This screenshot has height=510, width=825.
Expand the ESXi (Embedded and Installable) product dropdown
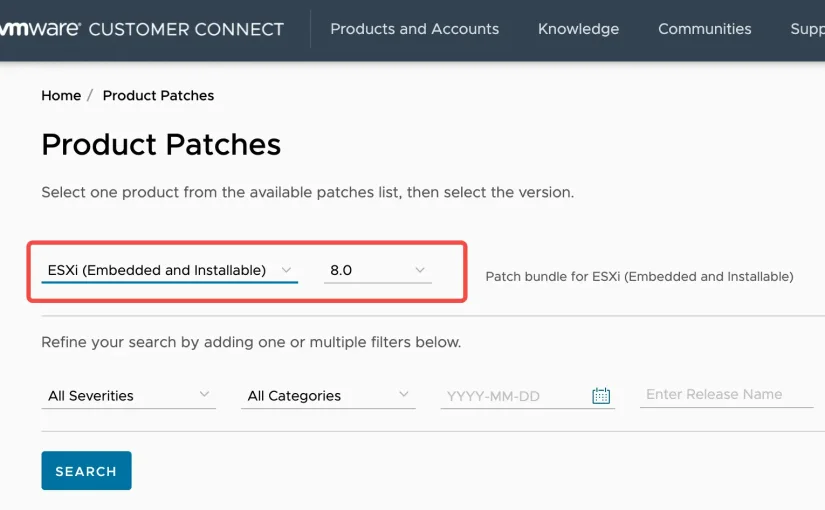coord(158,270)
